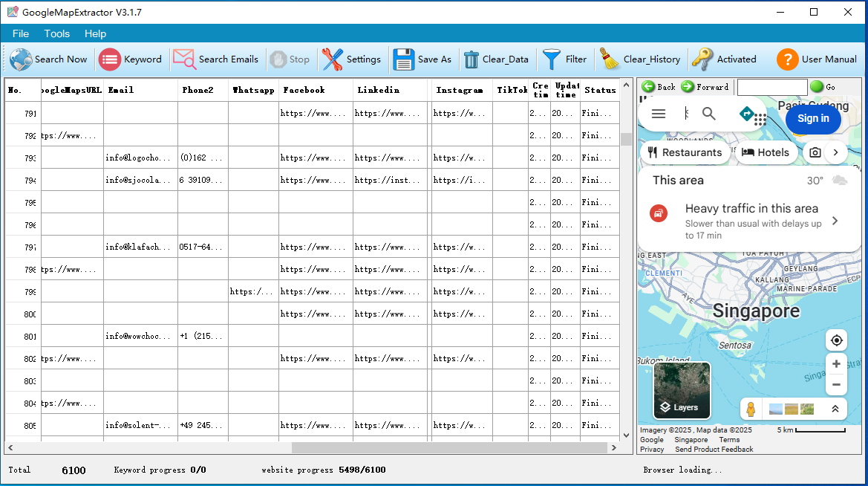Open the File menu

pos(20,33)
